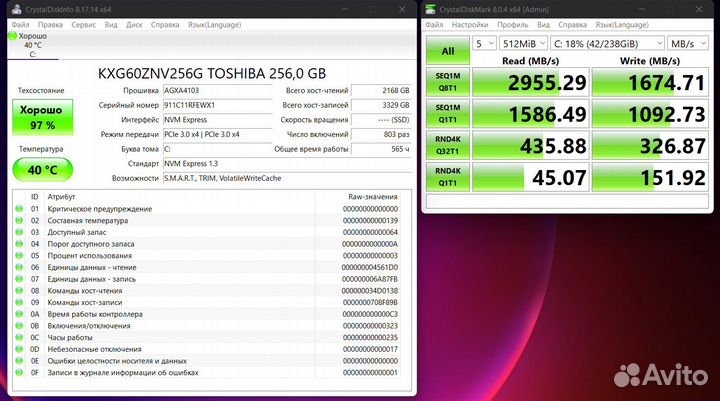Image resolution: width=720 pixels, height=401 pixels.
Task: Open Диск menu in CrystalDiskInfo
Action: [x=134, y=25]
